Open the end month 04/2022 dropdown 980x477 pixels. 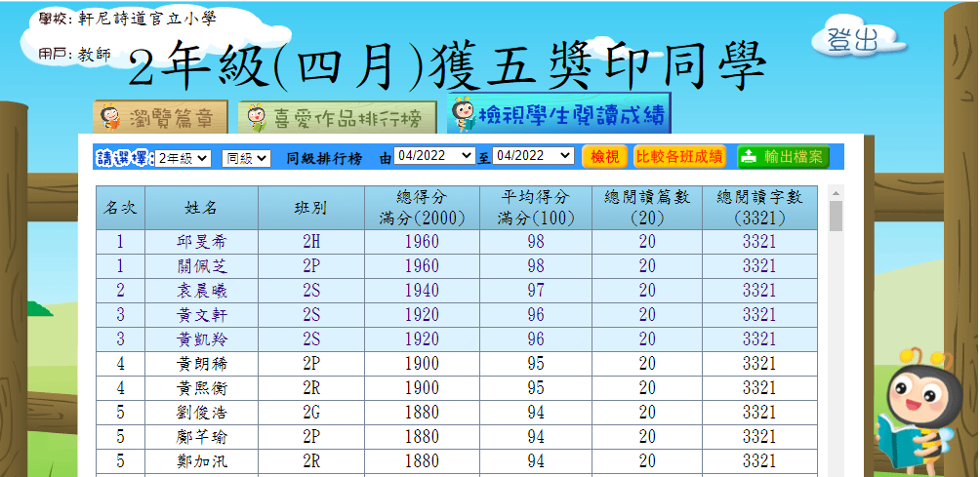(x=534, y=156)
